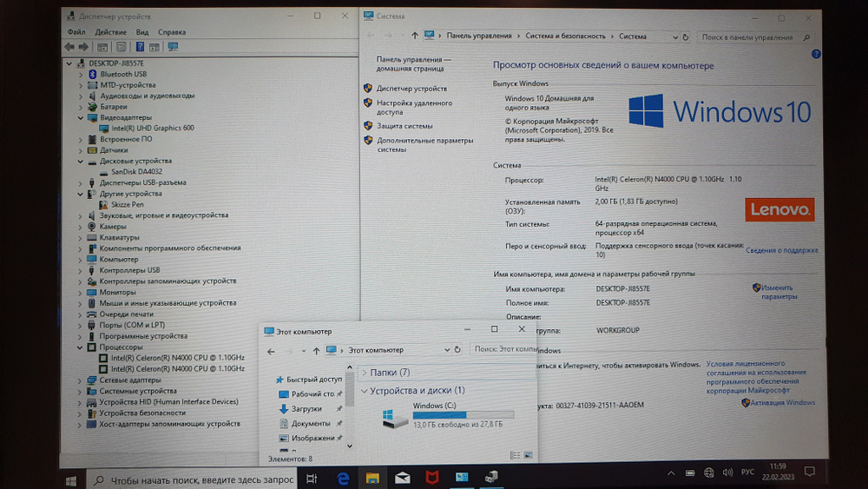The width and height of the screenshot is (868, 489).
Task: Select the first Intel Celeron N4000 processor entry
Action: [177, 358]
